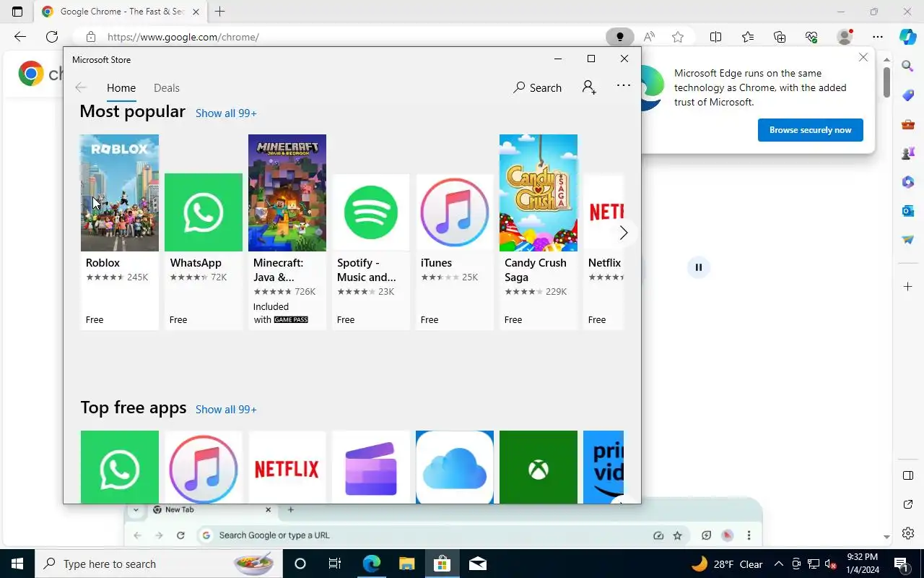Open the Windows Start menu

coord(17,564)
